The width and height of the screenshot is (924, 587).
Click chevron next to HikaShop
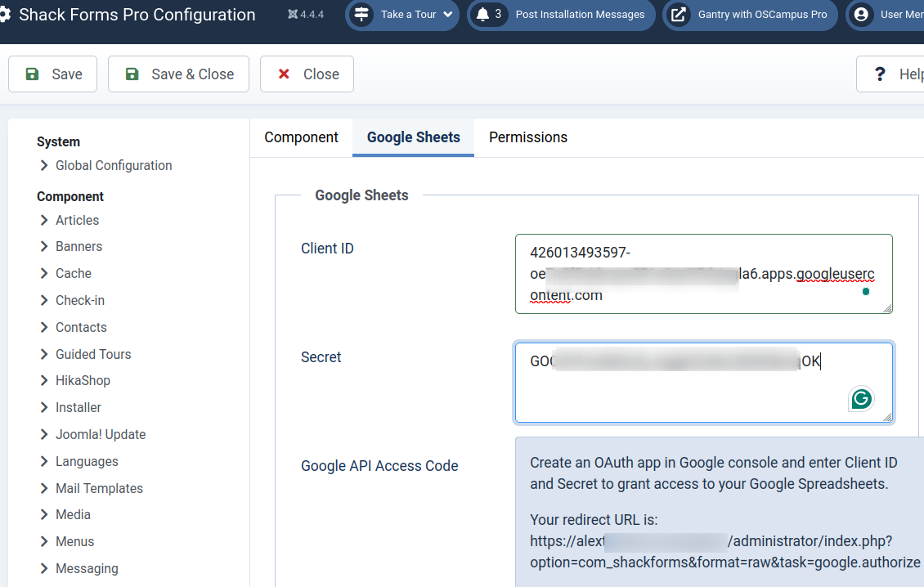(x=44, y=381)
